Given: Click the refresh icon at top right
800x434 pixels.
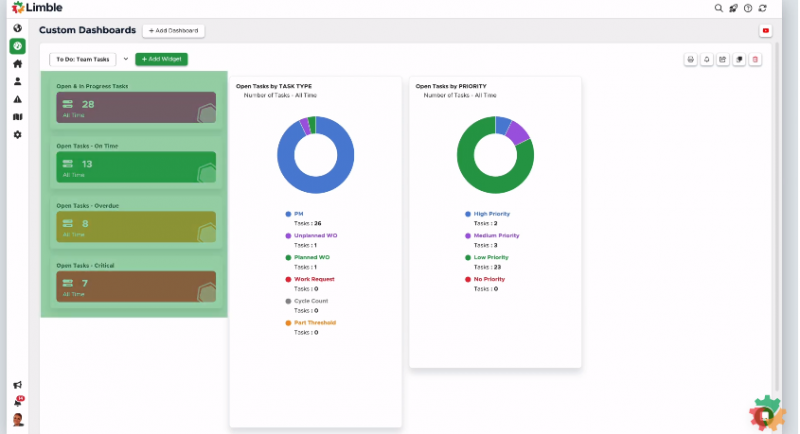Looking at the screenshot, I should coord(763,8).
